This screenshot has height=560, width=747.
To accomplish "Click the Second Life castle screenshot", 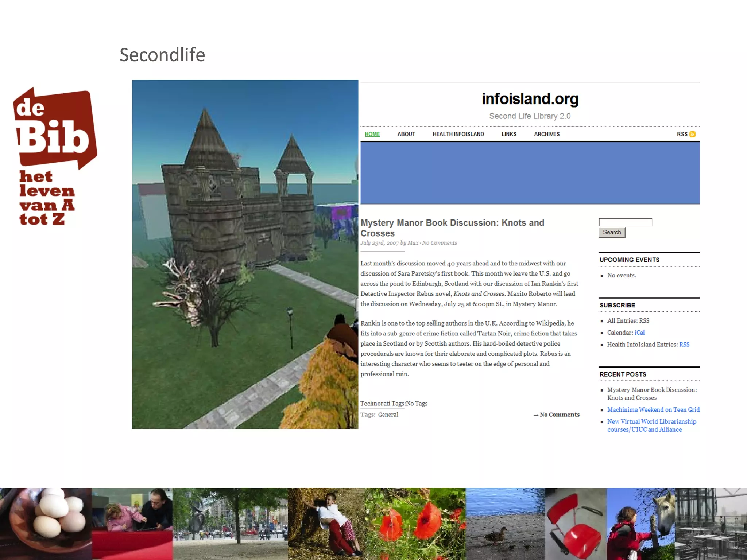I will pos(245,254).
